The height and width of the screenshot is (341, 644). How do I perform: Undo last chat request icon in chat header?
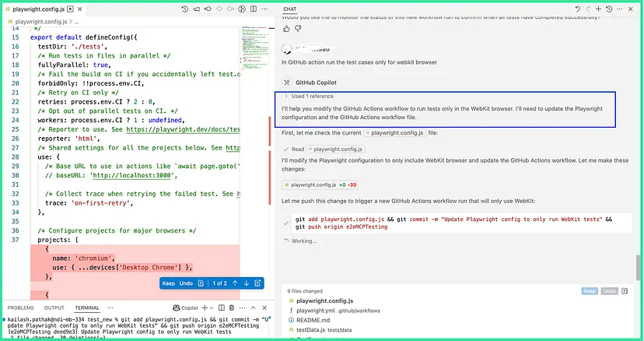(577, 9)
